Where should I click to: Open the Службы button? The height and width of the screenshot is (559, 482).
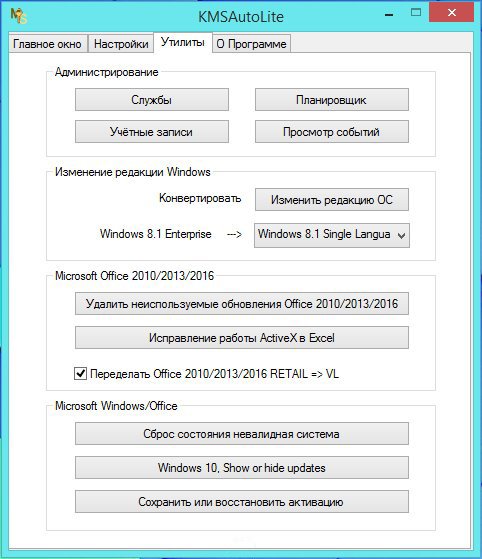tap(152, 100)
